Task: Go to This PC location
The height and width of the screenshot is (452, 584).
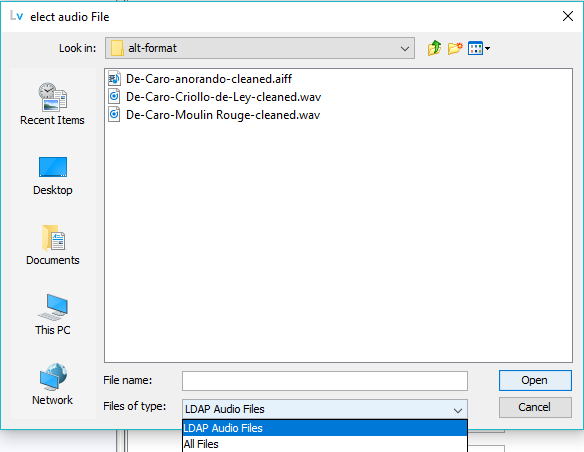Action: pos(53,315)
